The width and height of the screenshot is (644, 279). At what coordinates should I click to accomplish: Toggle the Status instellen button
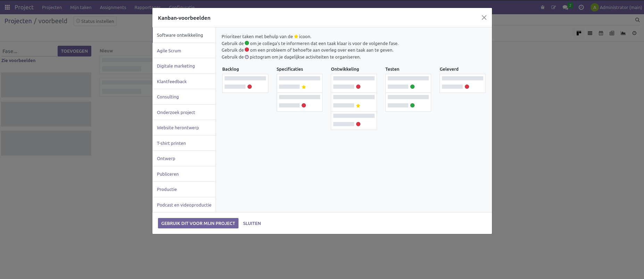(x=95, y=21)
